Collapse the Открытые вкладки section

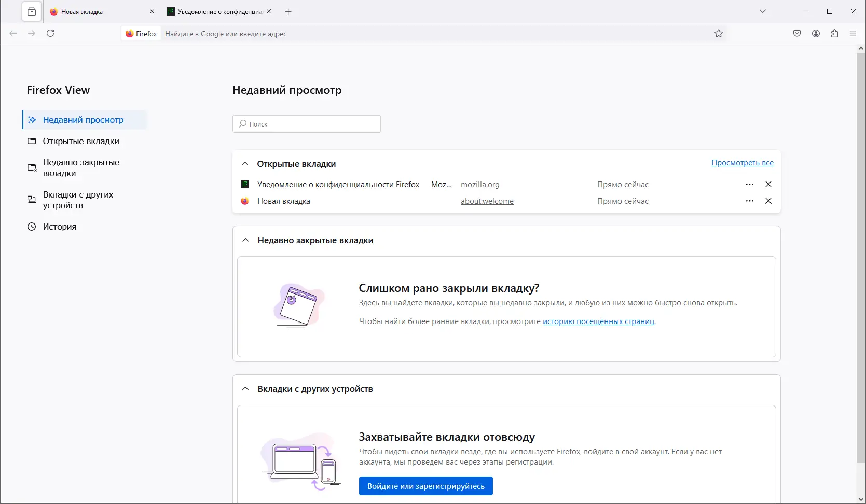(x=245, y=164)
